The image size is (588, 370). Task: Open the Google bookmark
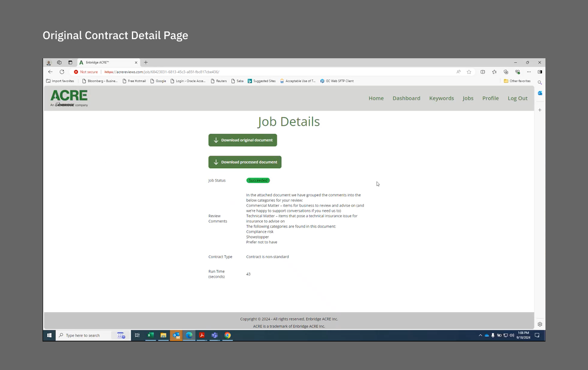pyautogui.click(x=158, y=81)
